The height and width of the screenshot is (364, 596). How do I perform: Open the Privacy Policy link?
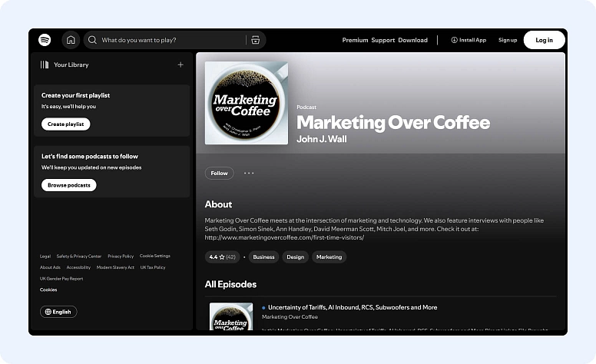(121, 256)
